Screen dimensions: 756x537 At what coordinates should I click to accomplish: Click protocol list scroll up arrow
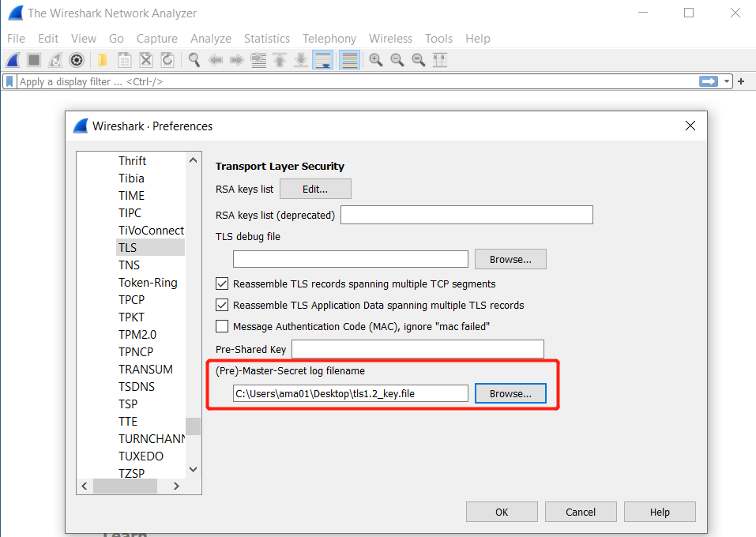point(194,160)
